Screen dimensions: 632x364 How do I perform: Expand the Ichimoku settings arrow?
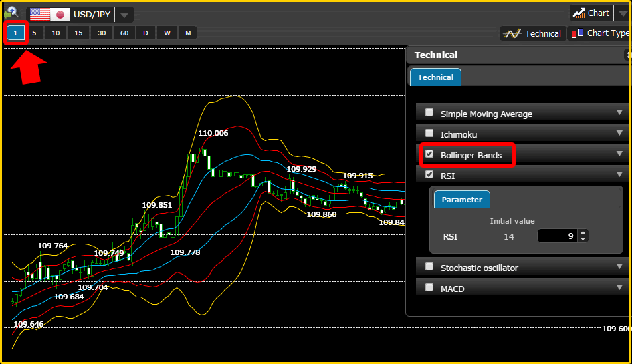point(619,133)
